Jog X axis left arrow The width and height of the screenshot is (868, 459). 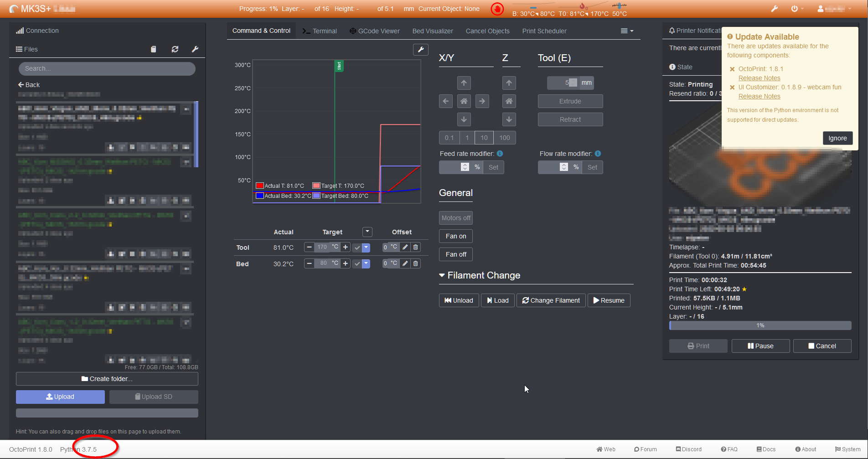[446, 101]
